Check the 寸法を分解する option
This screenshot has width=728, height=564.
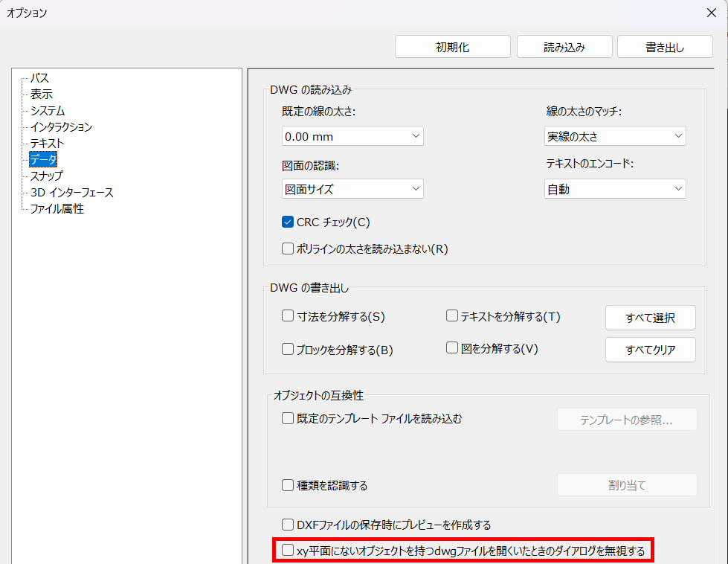point(287,316)
